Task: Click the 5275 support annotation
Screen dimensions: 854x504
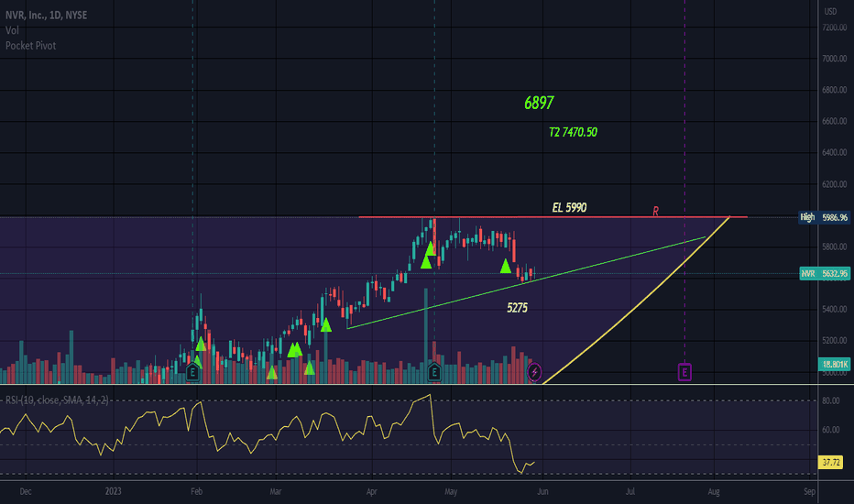Action: [x=517, y=308]
